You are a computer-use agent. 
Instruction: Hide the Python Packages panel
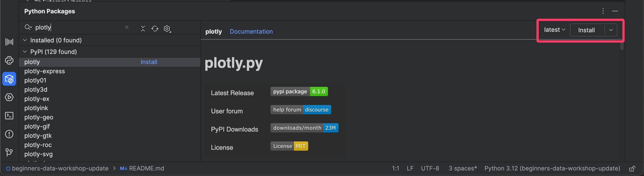click(x=615, y=11)
